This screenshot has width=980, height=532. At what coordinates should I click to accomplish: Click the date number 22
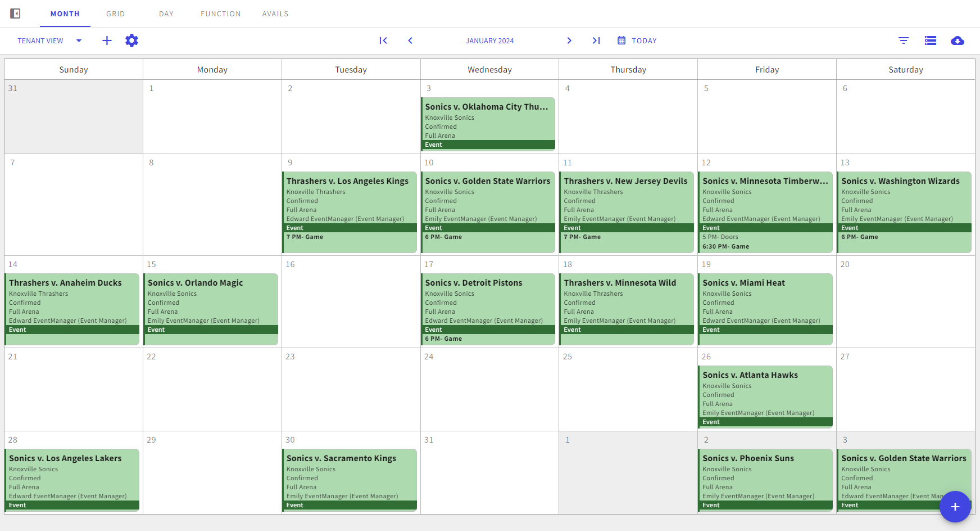coord(151,357)
